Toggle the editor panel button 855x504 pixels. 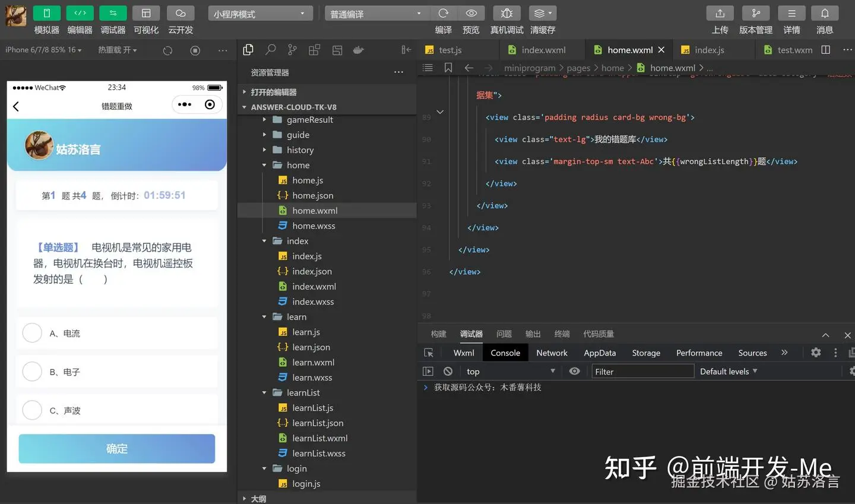[80, 13]
